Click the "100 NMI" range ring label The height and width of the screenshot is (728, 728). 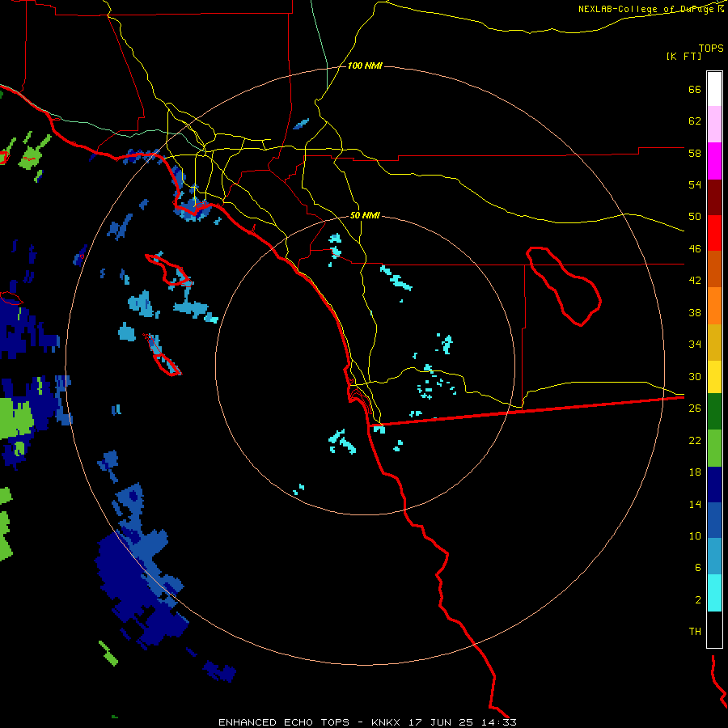[x=365, y=66]
